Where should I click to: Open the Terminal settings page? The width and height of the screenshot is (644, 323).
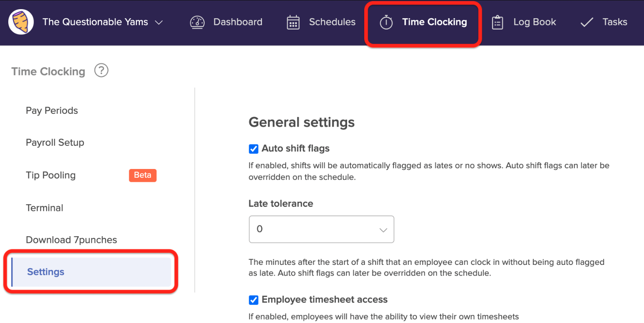(44, 208)
